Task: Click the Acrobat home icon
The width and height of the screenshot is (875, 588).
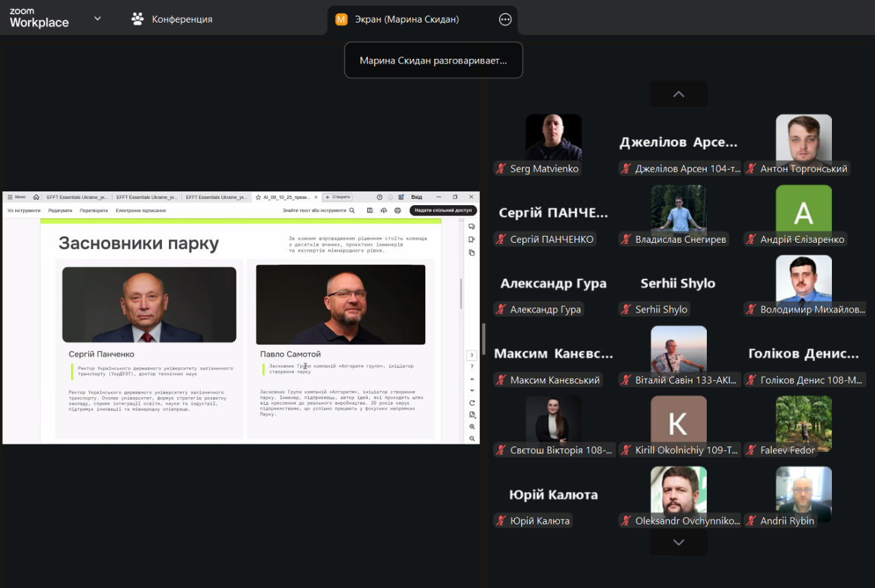Action: click(x=36, y=197)
